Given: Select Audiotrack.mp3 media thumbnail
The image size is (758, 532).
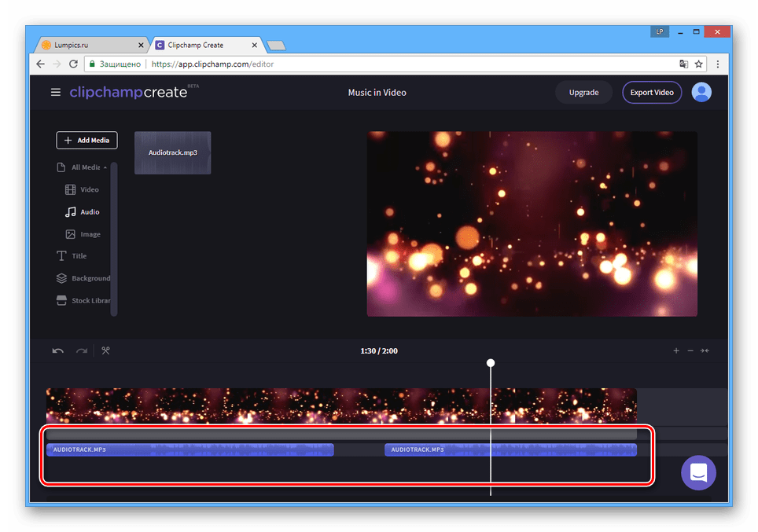Looking at the screenshot, I should pyautogui.click(x=172, y=152).
